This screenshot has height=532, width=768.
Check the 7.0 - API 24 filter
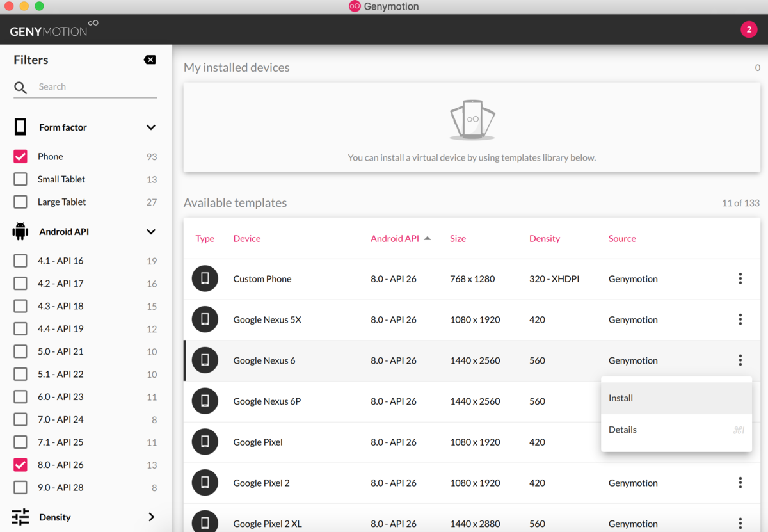[x=20, y=419]
